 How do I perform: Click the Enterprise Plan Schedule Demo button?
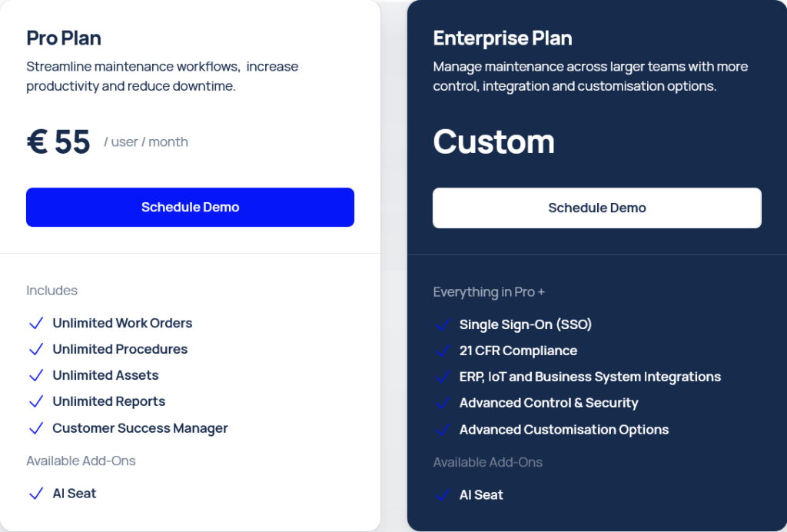coord(596,208)
